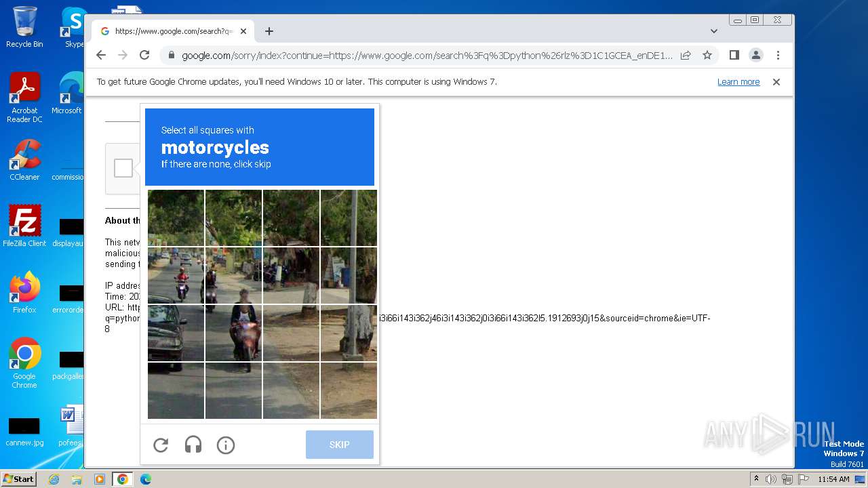Open Edge from taskbar

145,479
